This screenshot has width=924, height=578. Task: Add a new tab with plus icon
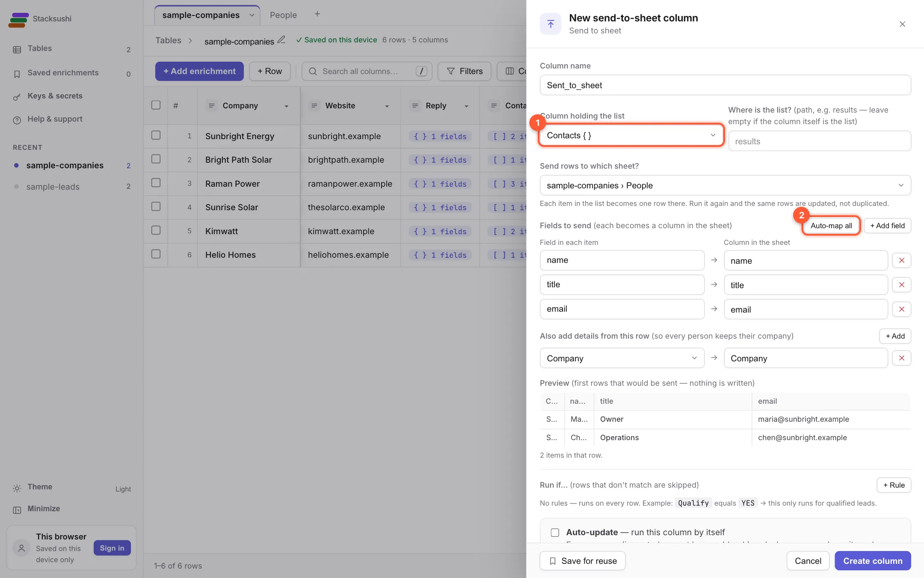tap(317, 15)
